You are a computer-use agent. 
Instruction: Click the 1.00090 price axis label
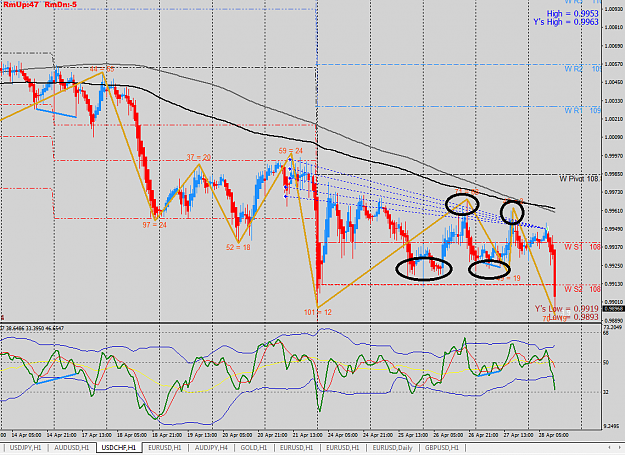click(614, 137)
